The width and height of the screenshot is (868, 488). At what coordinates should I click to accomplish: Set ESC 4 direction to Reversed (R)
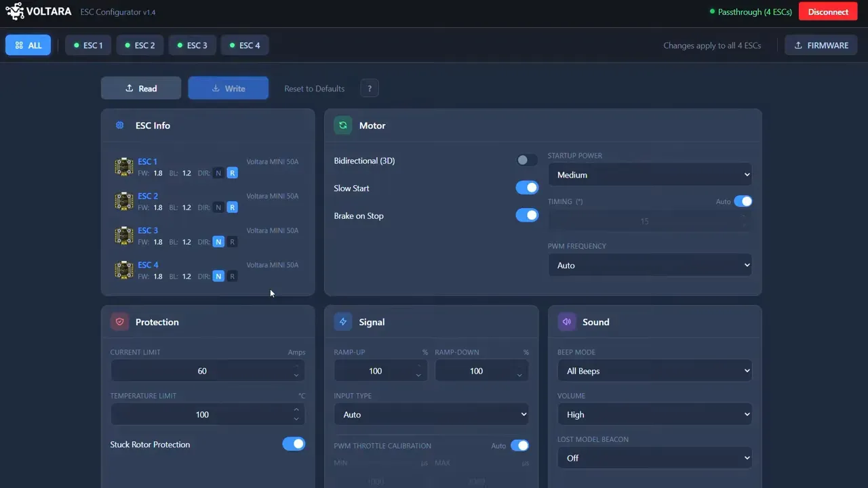coord(233,277)
